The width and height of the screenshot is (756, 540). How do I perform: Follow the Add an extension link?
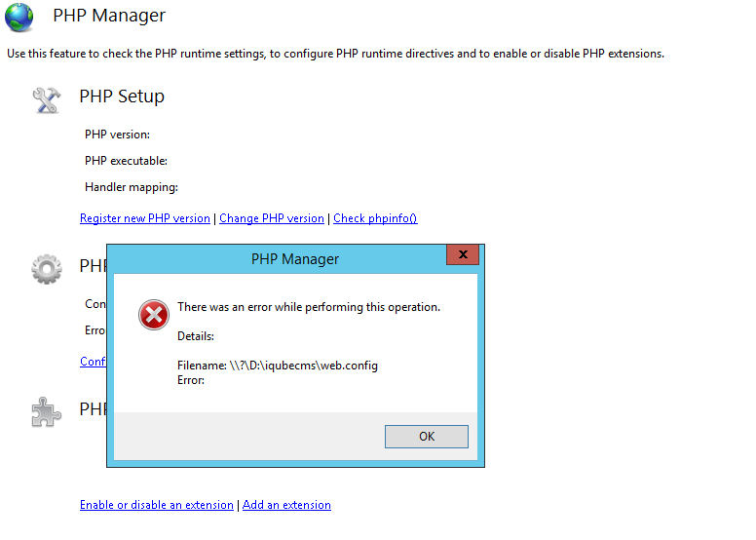(286, 505)
